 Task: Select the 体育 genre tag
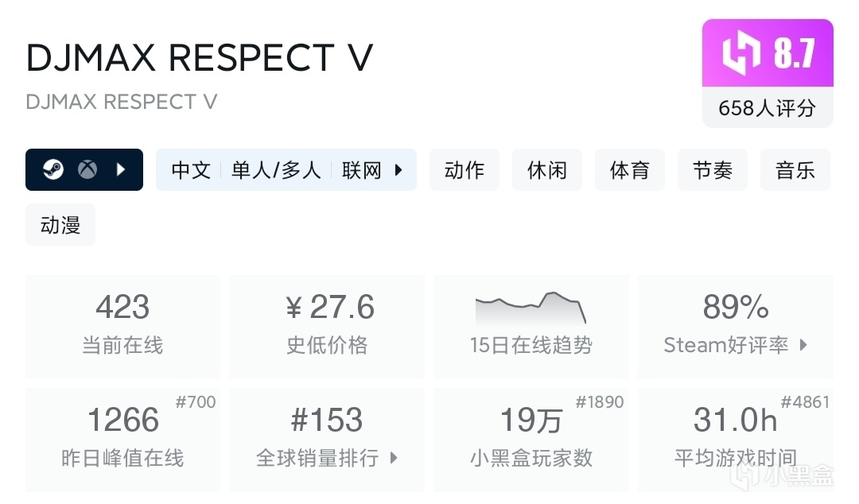(630, 170)
